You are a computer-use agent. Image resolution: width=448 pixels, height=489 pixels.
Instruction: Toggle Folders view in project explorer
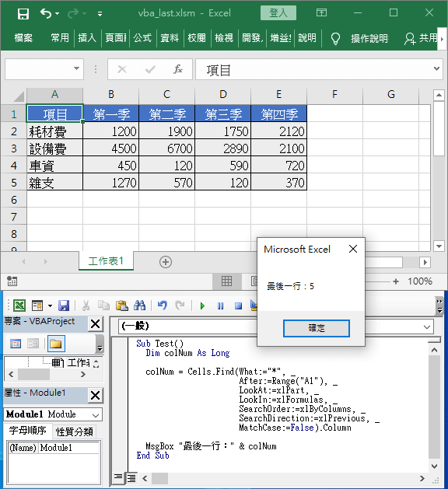[56, 344]
